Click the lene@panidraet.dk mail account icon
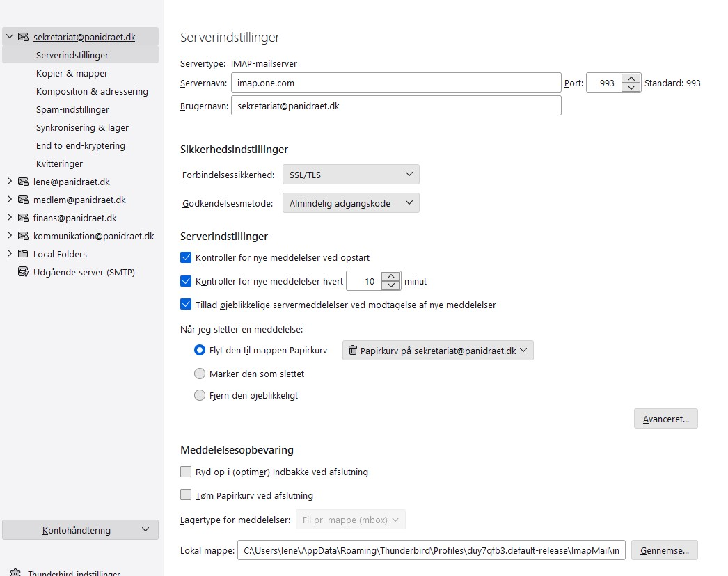The height and width of the screenshot is (576, 728). point(23,182)
